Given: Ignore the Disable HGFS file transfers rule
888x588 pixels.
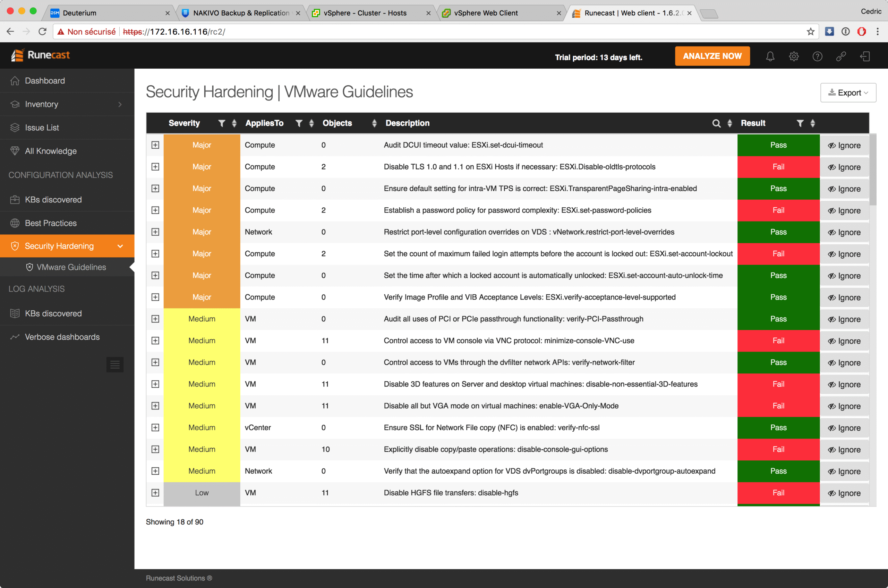Looking at the screenshot, I should [844, 493].
